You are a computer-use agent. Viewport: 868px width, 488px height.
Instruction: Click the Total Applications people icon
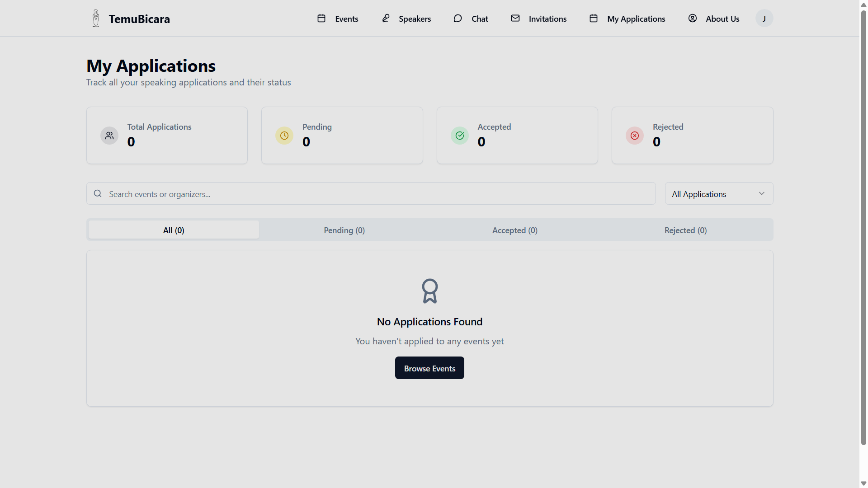click(109, 136)
